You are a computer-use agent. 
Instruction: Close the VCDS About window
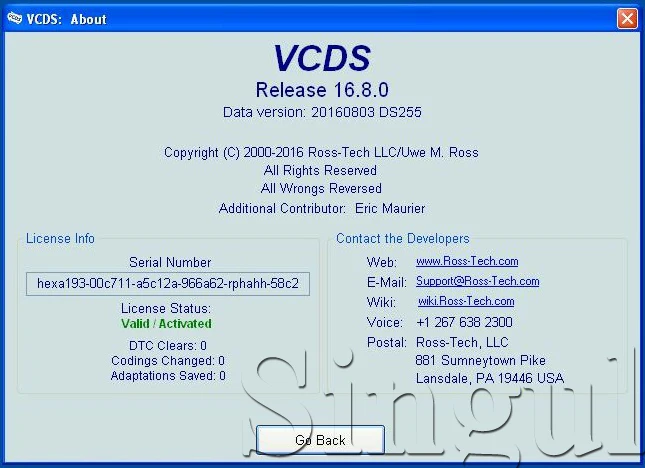(627, 19)
